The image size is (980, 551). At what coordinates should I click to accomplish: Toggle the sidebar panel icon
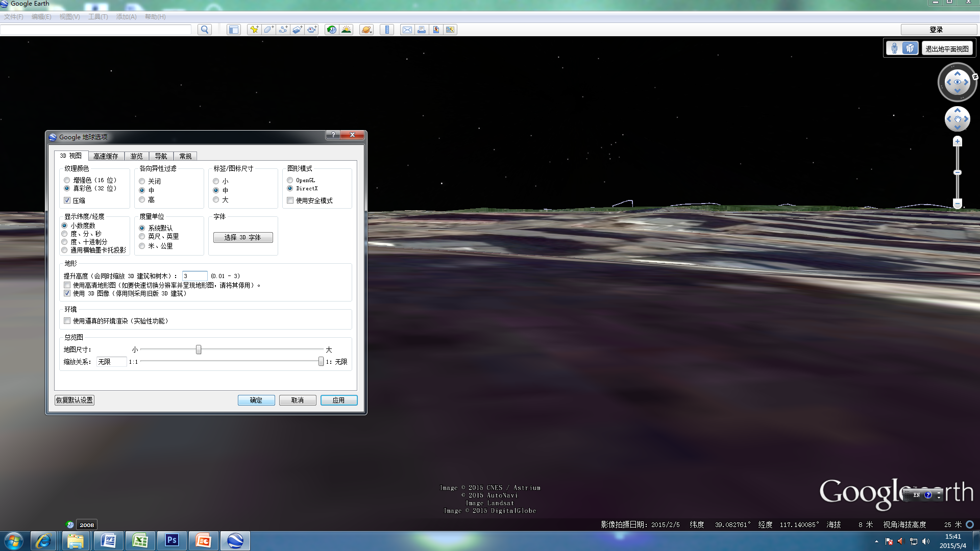233,30
